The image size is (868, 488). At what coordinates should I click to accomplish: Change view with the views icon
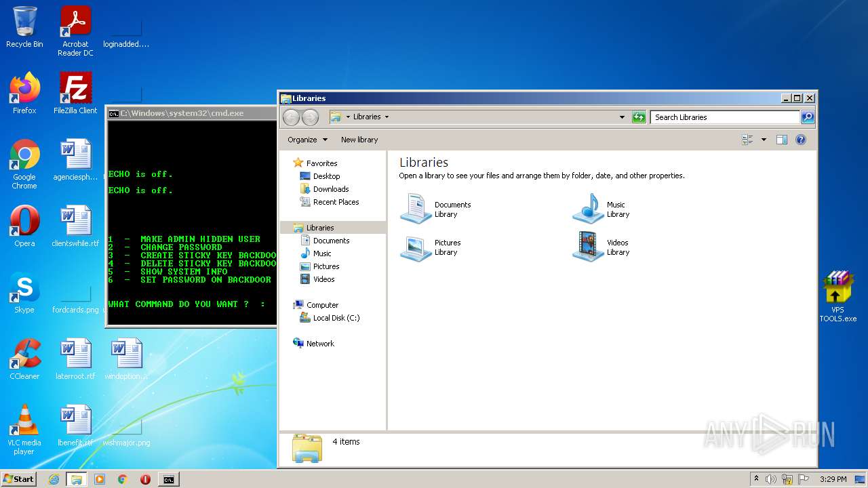748,140
